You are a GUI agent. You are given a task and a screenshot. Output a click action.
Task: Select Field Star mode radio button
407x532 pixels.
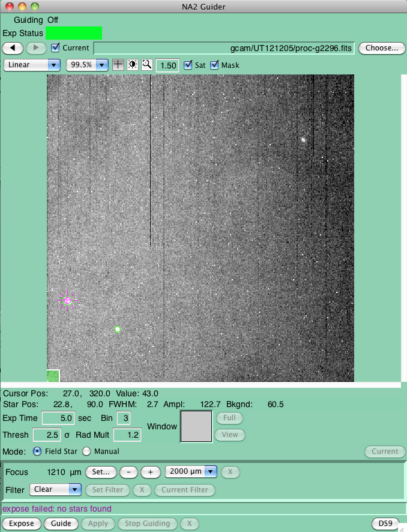(37, 452)
